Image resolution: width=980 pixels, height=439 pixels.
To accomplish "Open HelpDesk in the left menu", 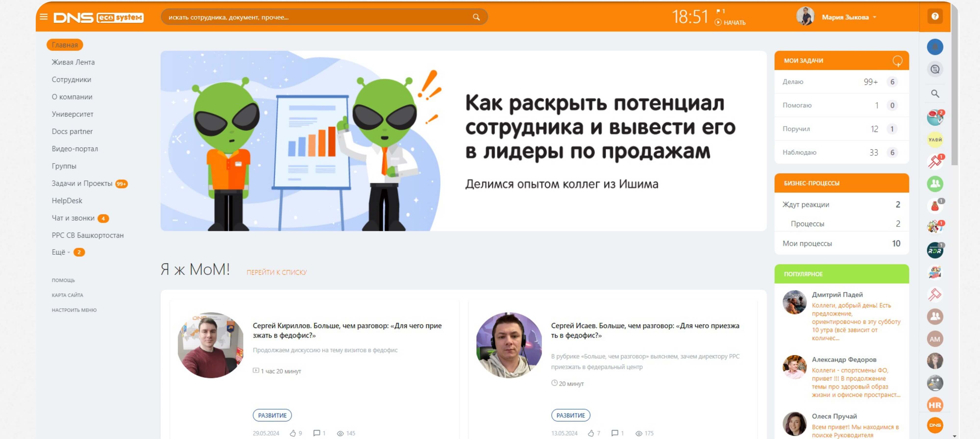I will [67, 200].
